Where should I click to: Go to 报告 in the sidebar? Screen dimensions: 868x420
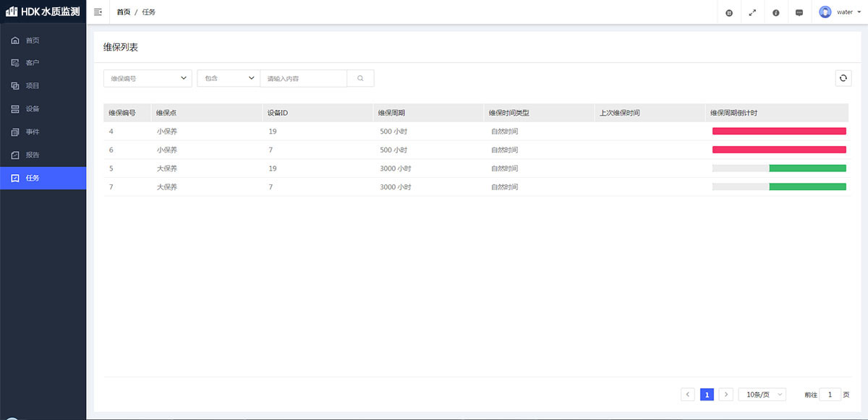point(33,155)
